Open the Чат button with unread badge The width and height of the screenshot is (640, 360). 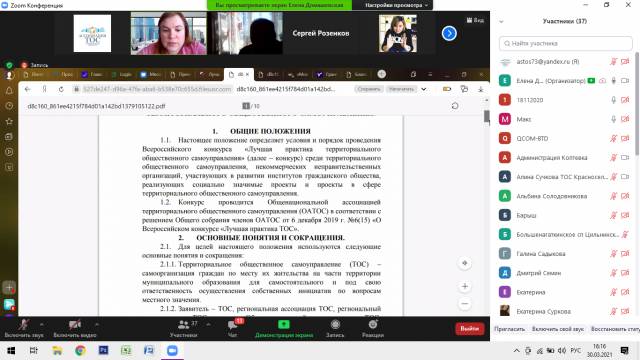pos(233,329)
